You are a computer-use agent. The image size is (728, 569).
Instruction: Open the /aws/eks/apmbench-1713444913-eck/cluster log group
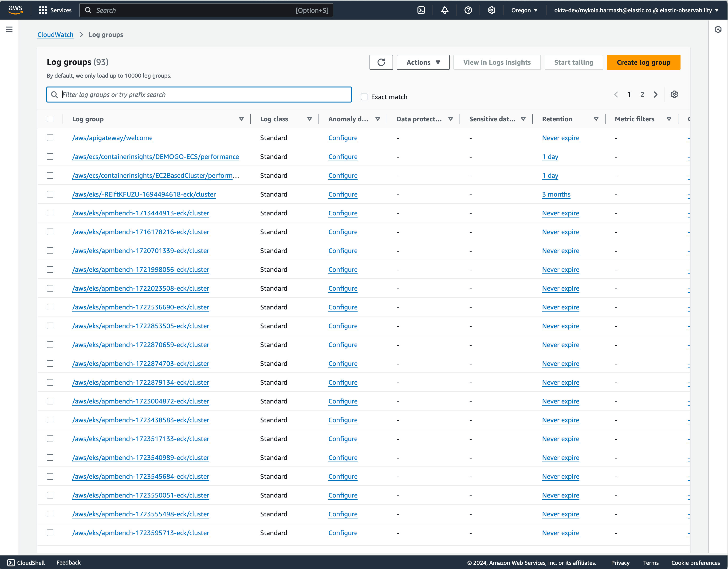pyautogui.click(x=141, y=213)
